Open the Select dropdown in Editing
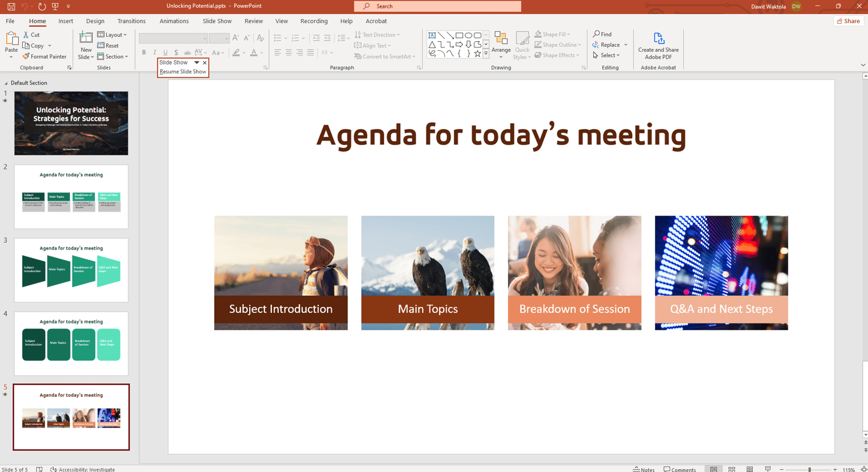 pyautogui.click(x=606, y=55)
